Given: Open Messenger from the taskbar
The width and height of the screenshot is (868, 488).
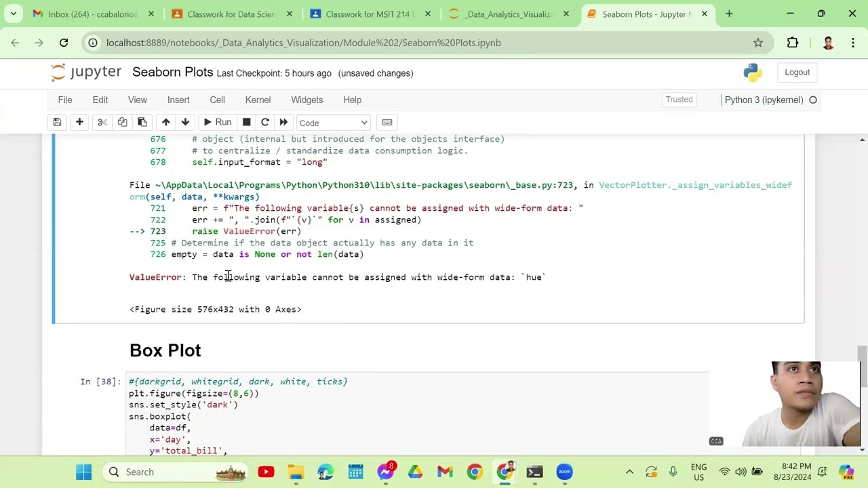Looking at the screenshot, I should [385, 472].
